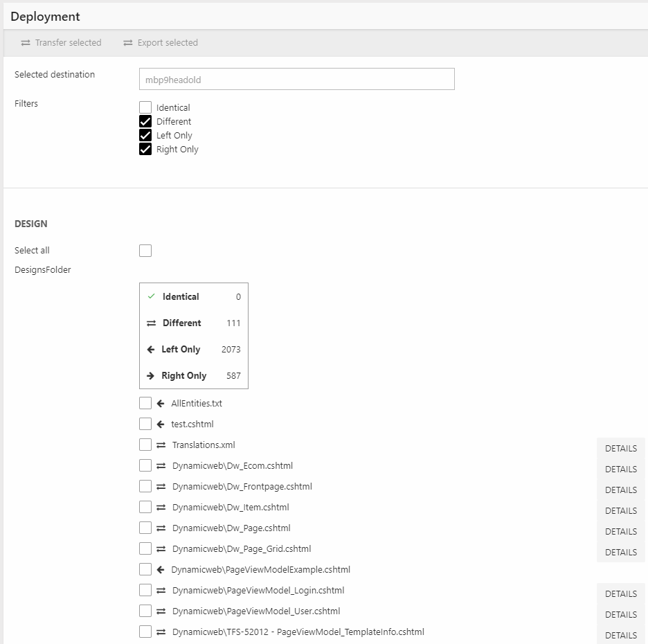The image size is (648, 644).
Task: Click the Selected destination input field
Action: (x=296, y=79)
